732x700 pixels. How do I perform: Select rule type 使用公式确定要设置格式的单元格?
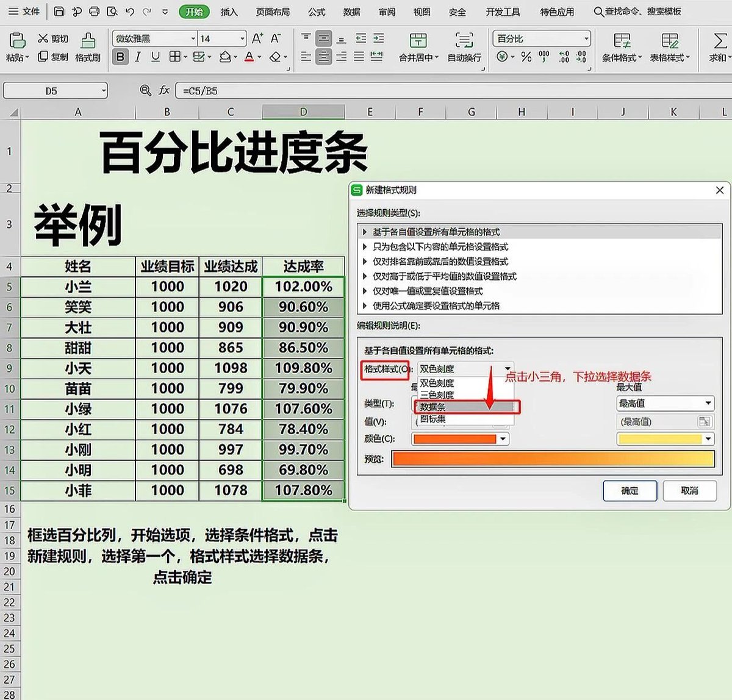[539, 305]
